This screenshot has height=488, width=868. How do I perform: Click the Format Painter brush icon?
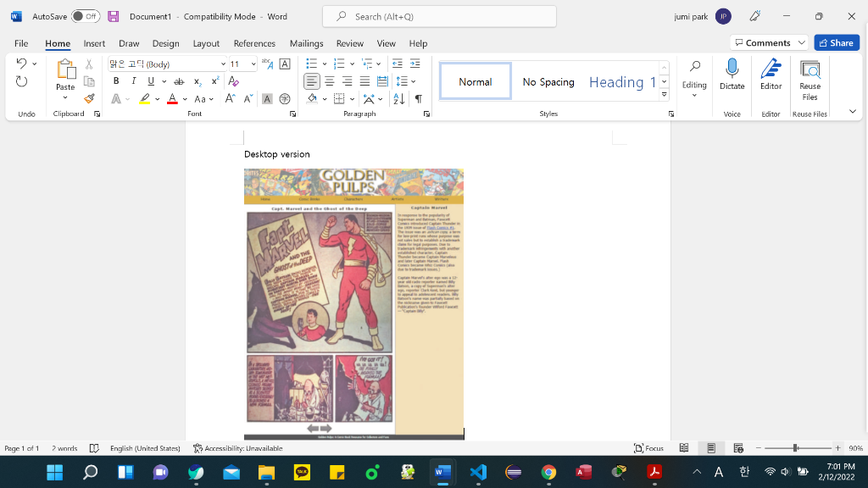pyautogui.click(x=89, y=99)
